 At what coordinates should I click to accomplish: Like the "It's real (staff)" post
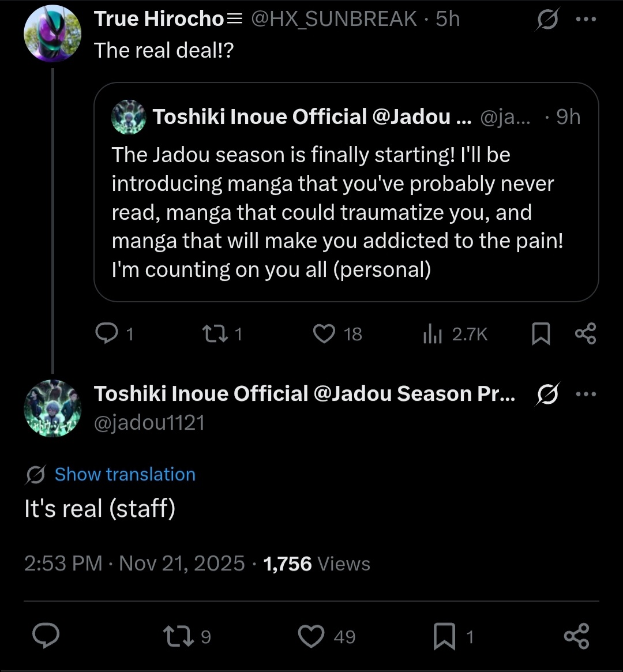click(x=311, y=636)
